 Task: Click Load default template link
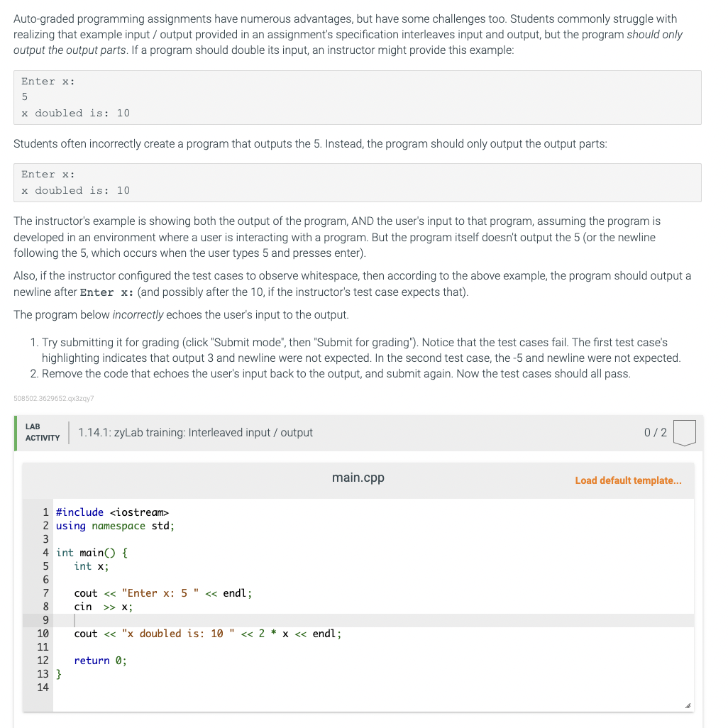[x=628, y=480]
